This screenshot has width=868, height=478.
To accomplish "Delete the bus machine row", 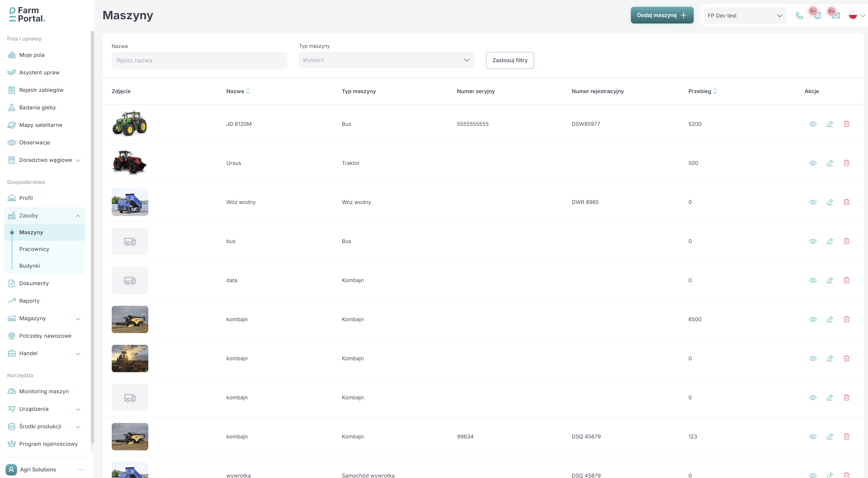I will (x=846, y=241).
